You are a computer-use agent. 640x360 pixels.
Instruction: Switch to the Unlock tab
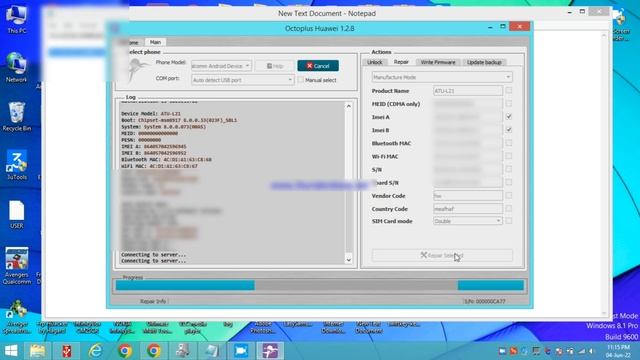pos(374,62)
